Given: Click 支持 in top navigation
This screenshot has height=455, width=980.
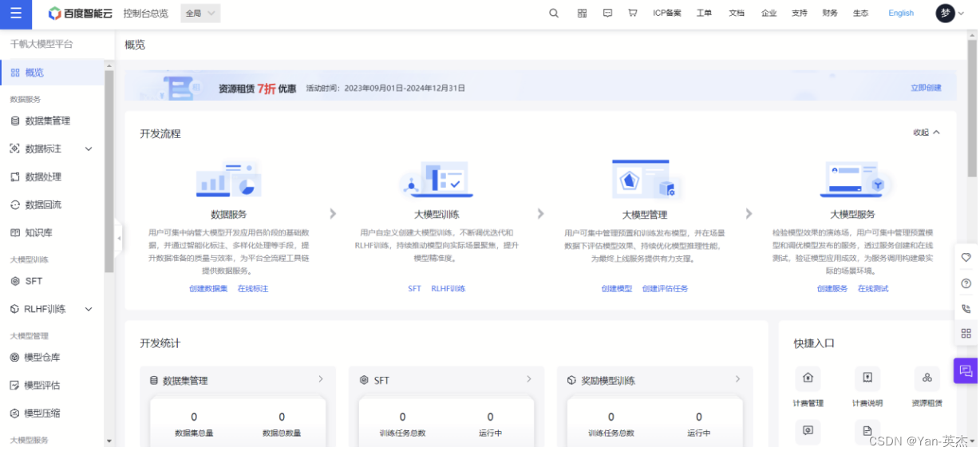Looking at the screenshot, I should tap(799, 14).
